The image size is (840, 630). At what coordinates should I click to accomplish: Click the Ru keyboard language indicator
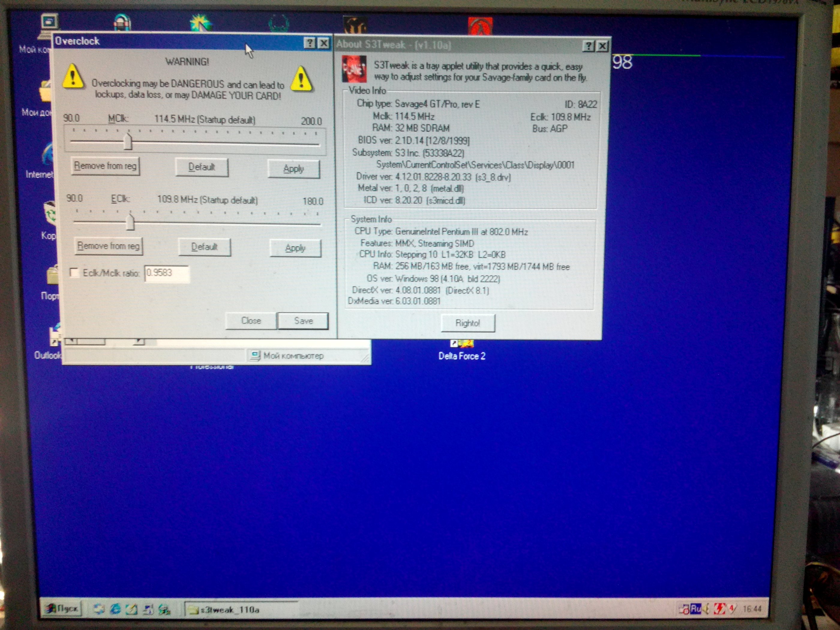coord(696,609)
